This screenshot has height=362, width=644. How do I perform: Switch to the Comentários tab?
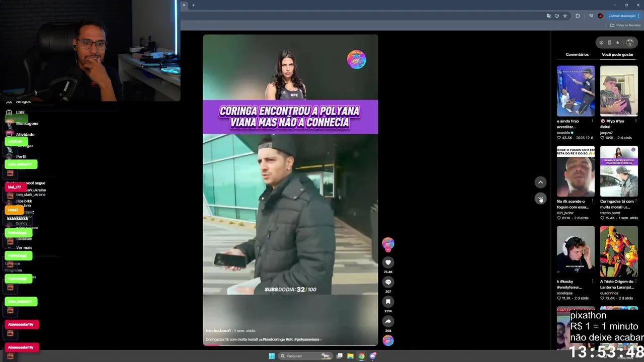pyautogui.click(x=577, y=54)
